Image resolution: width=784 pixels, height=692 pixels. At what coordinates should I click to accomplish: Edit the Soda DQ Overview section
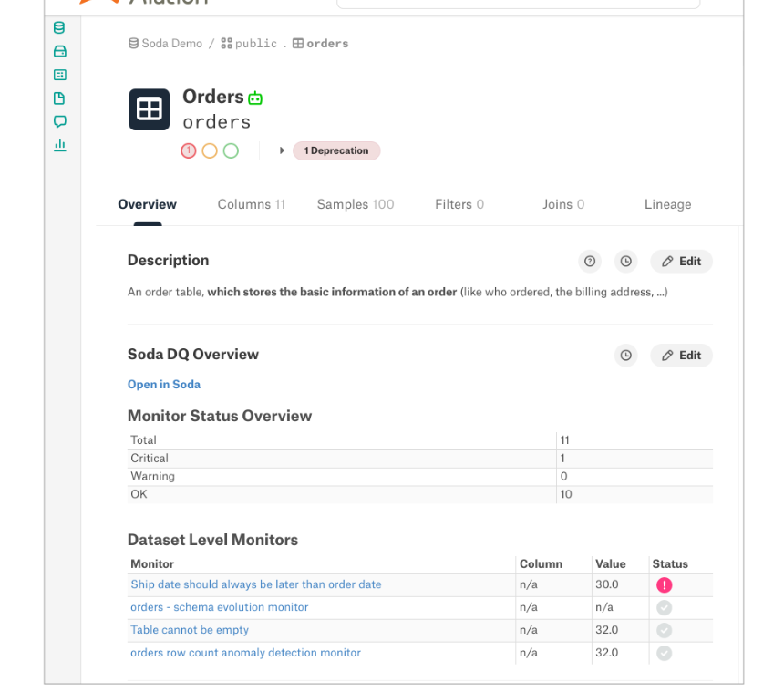coord(682,356)
